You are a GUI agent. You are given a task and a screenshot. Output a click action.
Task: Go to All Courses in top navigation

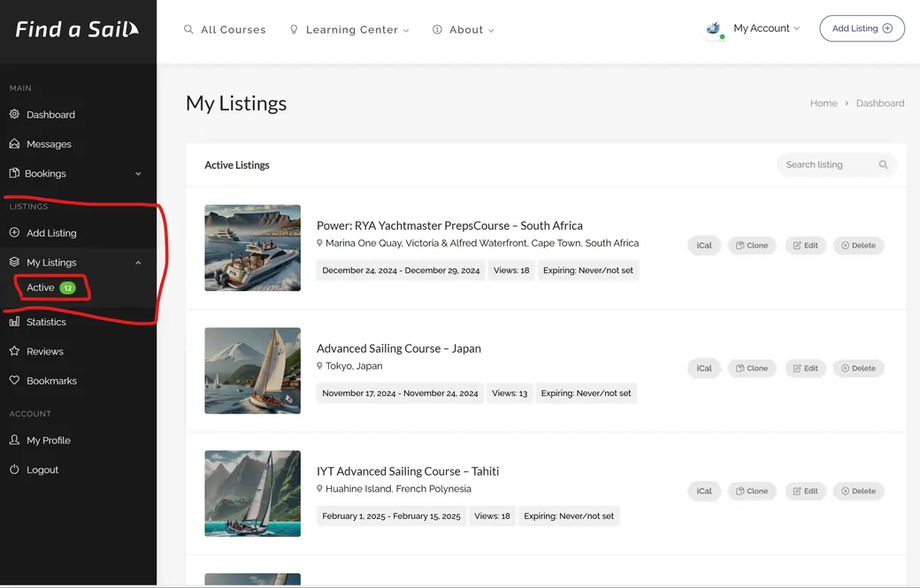click(225, 30)
